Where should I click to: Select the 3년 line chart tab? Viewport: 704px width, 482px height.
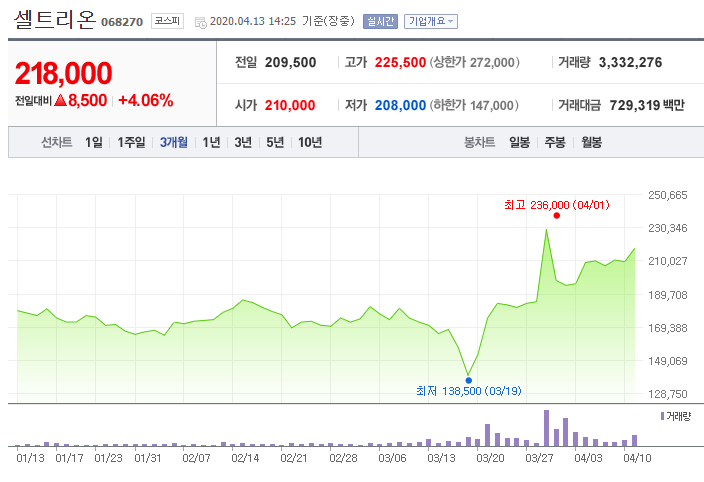tap(243, 142)
